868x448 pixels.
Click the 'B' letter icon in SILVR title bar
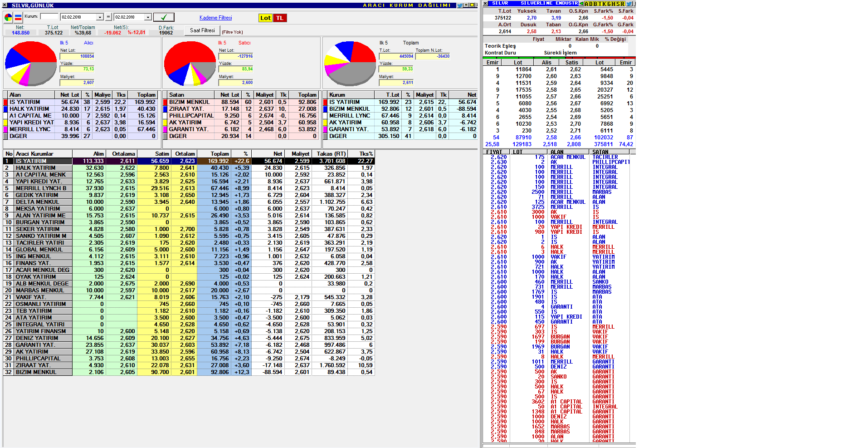595,4
